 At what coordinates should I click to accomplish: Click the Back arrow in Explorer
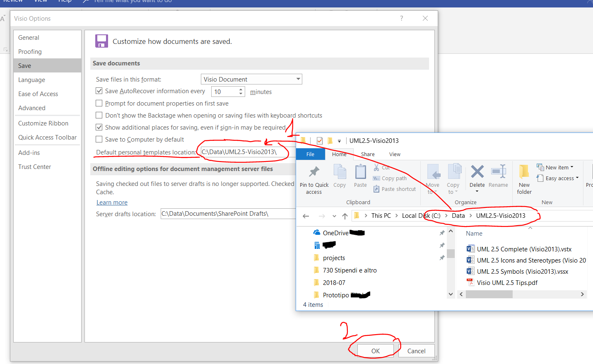click(x=306, y=216)
